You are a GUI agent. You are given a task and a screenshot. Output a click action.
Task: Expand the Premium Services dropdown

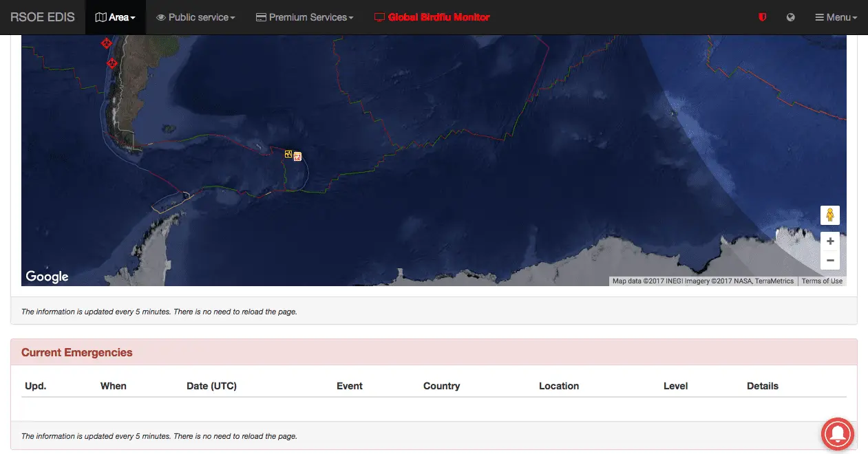pos(304,17)
